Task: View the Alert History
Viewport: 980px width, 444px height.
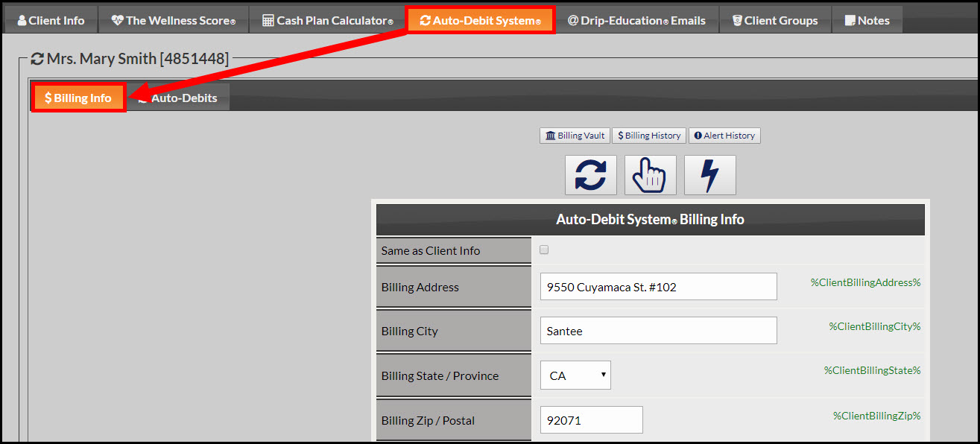Action: pos(724,135)
